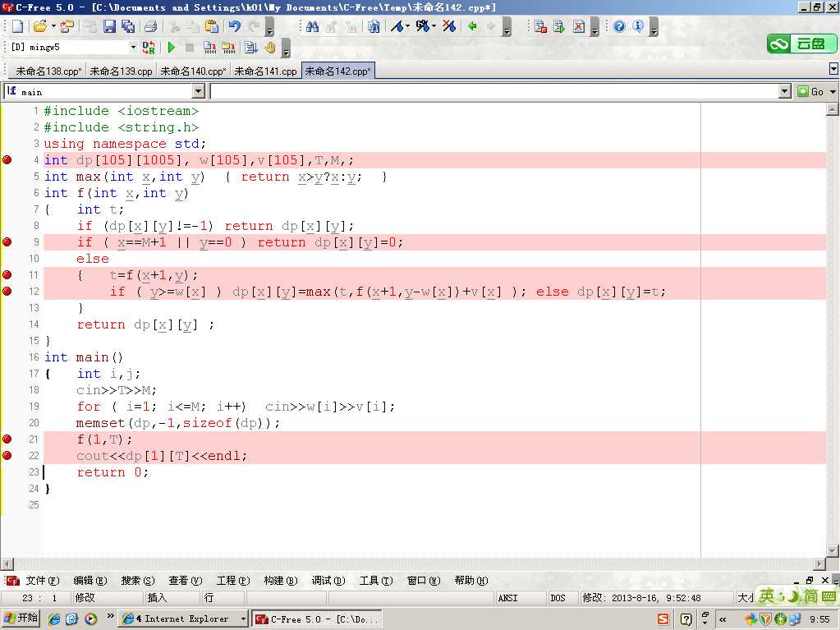Click the Find in Files icon
The width and height of the screenshot is (840, 630).
(x=374, y=26)
